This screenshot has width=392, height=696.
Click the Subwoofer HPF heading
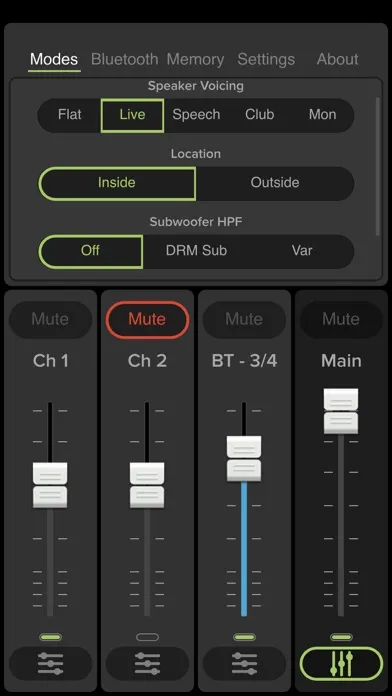(x=196, y=222)
